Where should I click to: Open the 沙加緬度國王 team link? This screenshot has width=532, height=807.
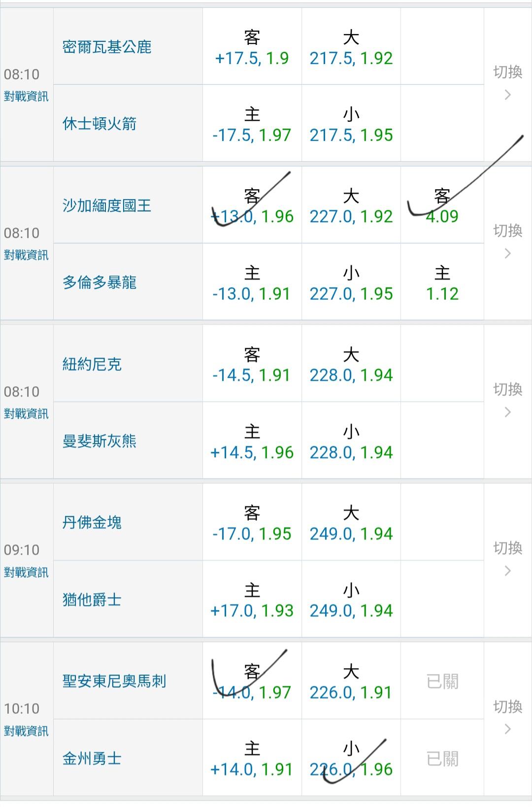pyautogui.click(x=107, y=205)
